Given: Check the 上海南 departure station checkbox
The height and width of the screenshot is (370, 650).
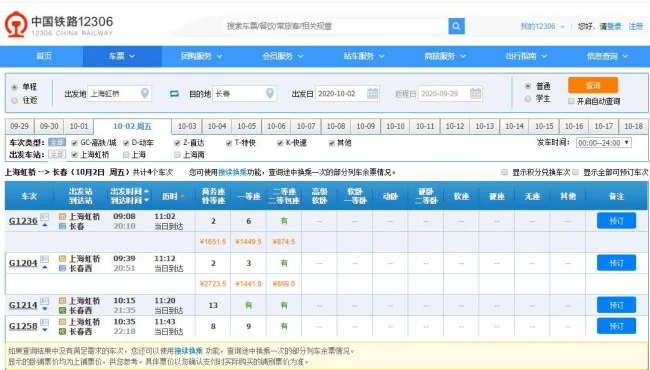Looking at the screenshot, I should (x=177, y=155).
